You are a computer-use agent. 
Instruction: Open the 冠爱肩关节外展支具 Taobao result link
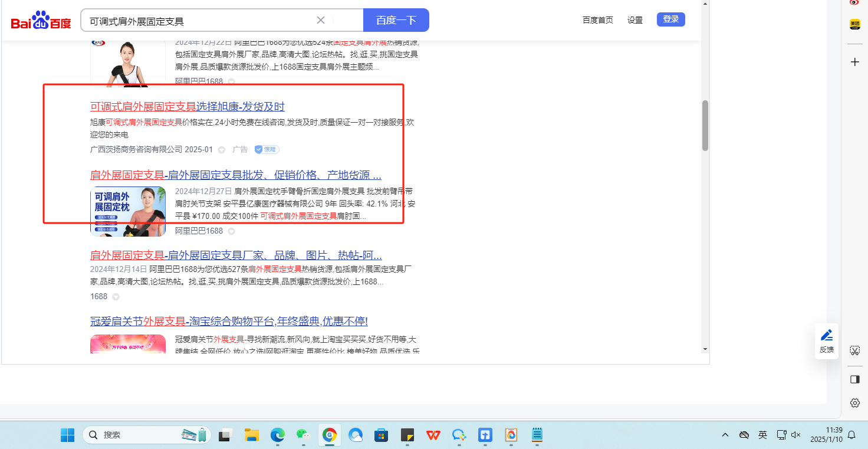click(x=229, y=322)
